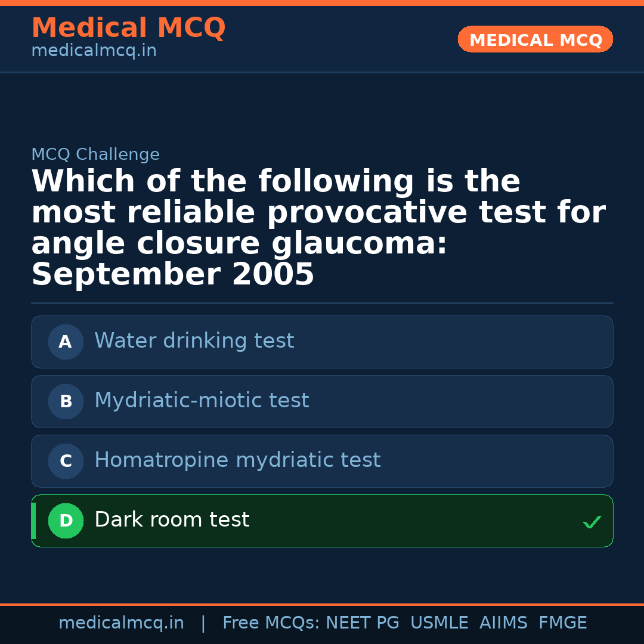
Task: Expand option D, Dark room test
Action: [x=322, y=521]
